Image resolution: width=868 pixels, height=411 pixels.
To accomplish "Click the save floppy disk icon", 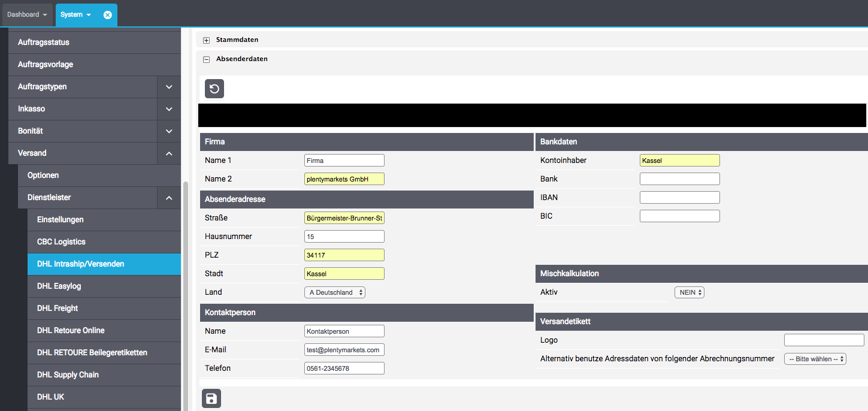I will (211, 398).
